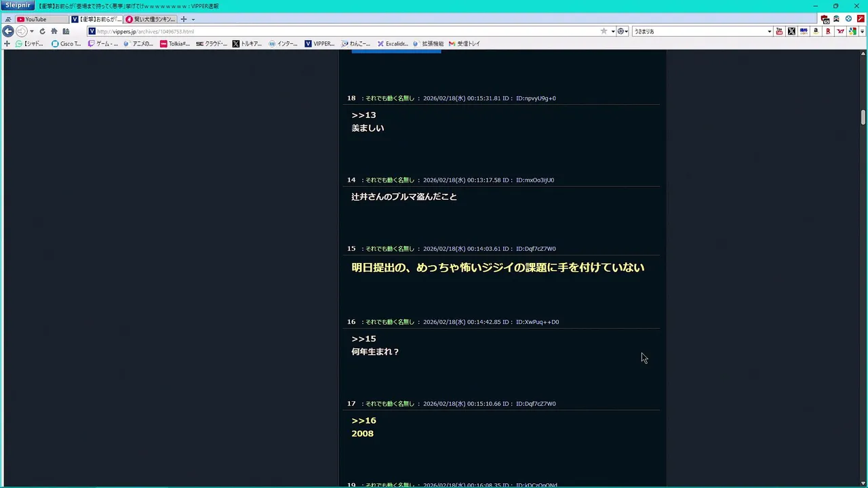Search with the Yahoo engine icon
Image resolution: width=868 pixels, height=488 pixels.
(840, 31)
